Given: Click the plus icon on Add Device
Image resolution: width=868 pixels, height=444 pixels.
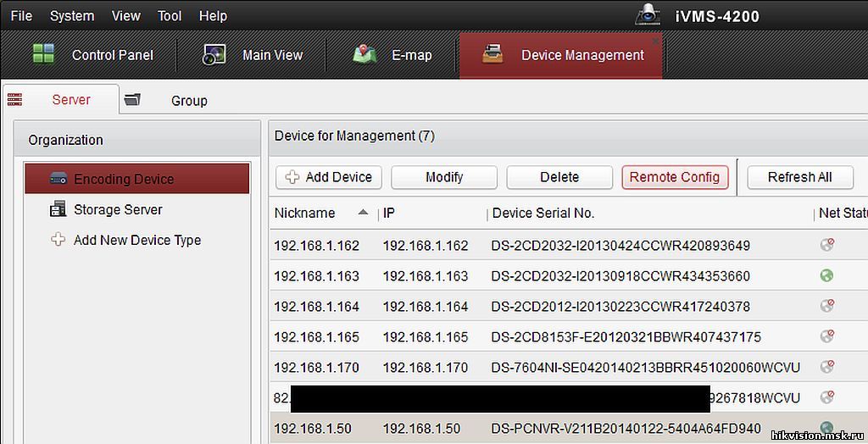Looking at the screenshot, I should tap(292, 177).
